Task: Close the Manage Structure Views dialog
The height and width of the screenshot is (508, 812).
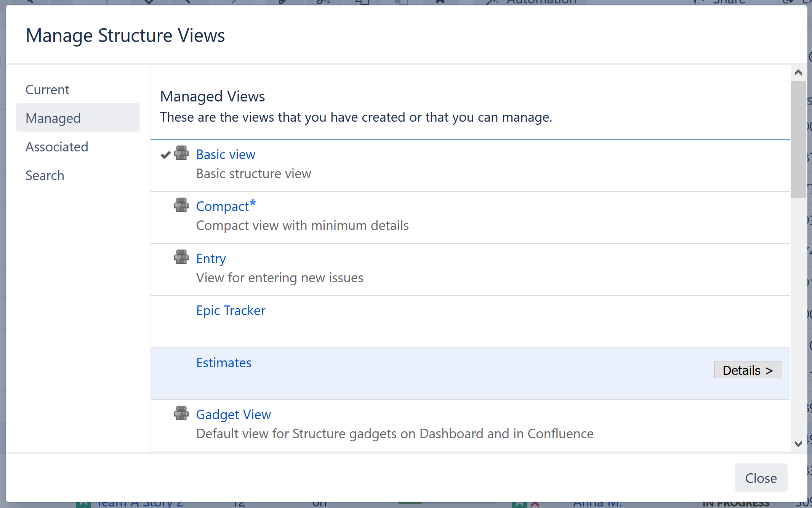Action: [761, 477]
